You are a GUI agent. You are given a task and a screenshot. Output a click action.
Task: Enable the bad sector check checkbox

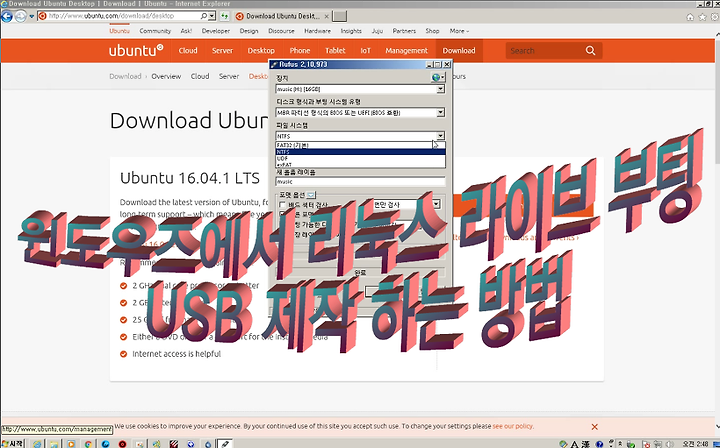coord(282,204)
